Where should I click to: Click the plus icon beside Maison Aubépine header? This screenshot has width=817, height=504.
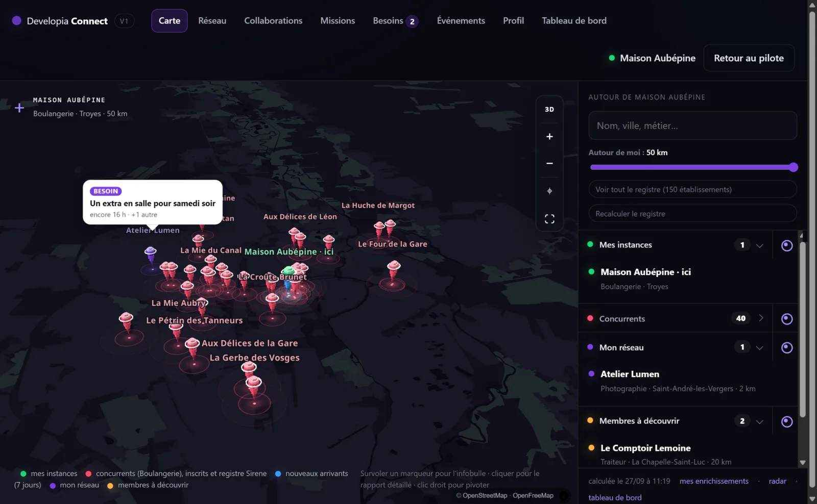tap(19, 108)
